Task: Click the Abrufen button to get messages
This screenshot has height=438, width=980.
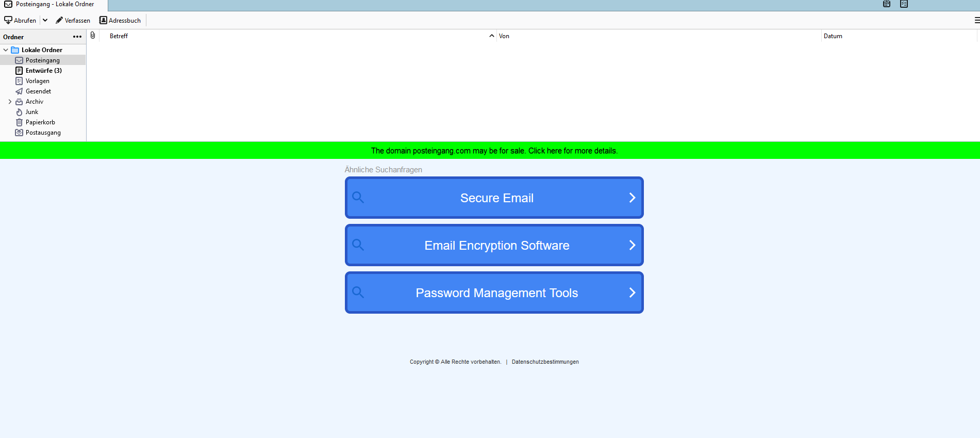Action: pyautogui.click(x=20, y=20)
